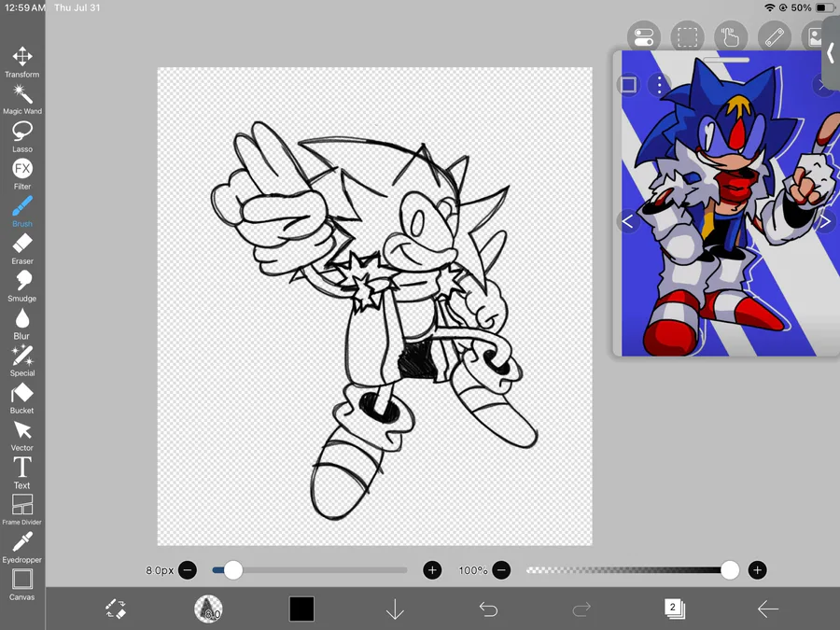840x630 pixels.
Task: Select the Vector tool
Action: click(22, 436)
